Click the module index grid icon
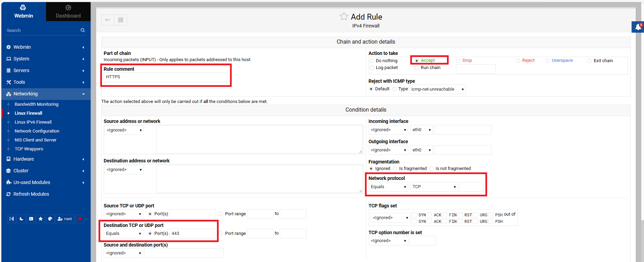The height and width of the screenshot is (262, 644). [x=120, y=20]
